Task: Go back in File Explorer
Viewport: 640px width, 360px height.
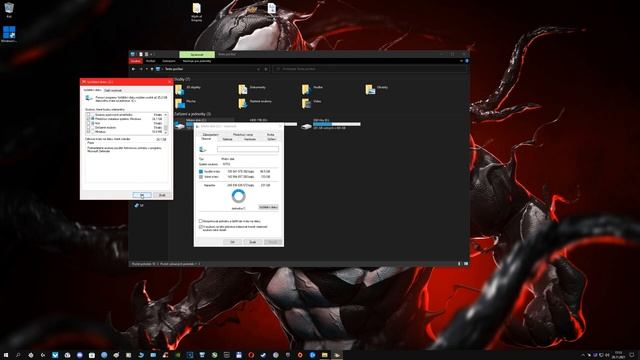Action: click(133, 69)
